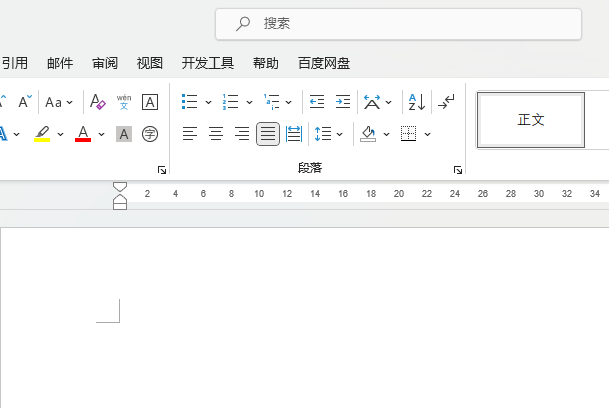
Task: Expand numbering library dropdown
Action: click(x=249, y=102)
